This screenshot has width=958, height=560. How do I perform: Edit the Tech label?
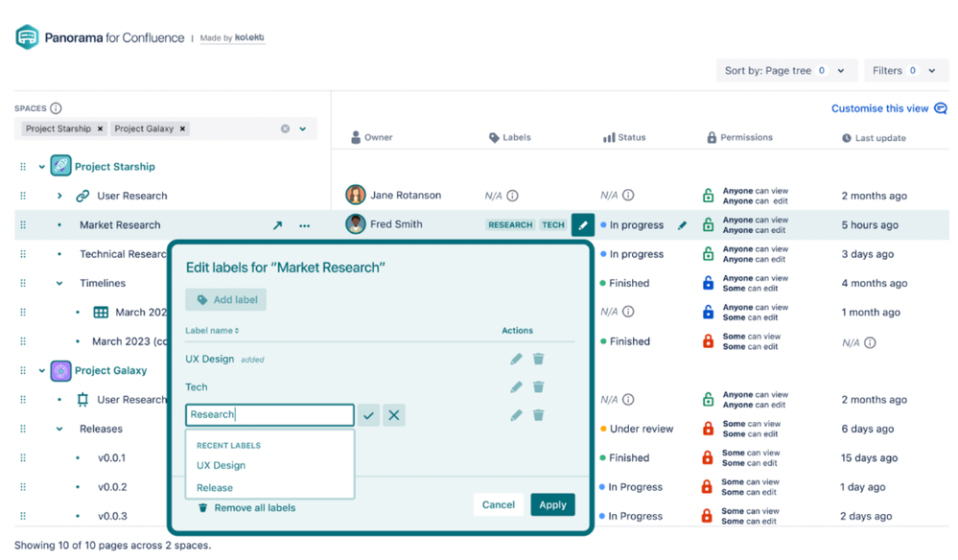point(516,387)
